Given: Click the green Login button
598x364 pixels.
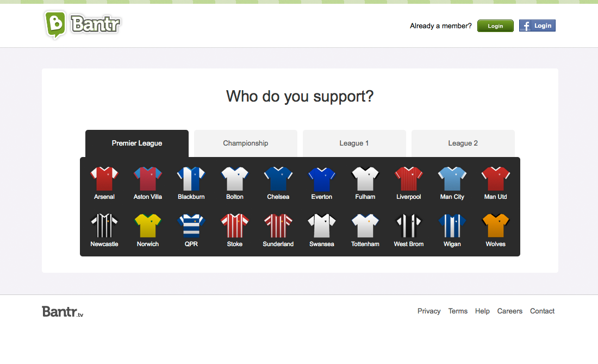Looking at the screenshot, I should point(495,26).
